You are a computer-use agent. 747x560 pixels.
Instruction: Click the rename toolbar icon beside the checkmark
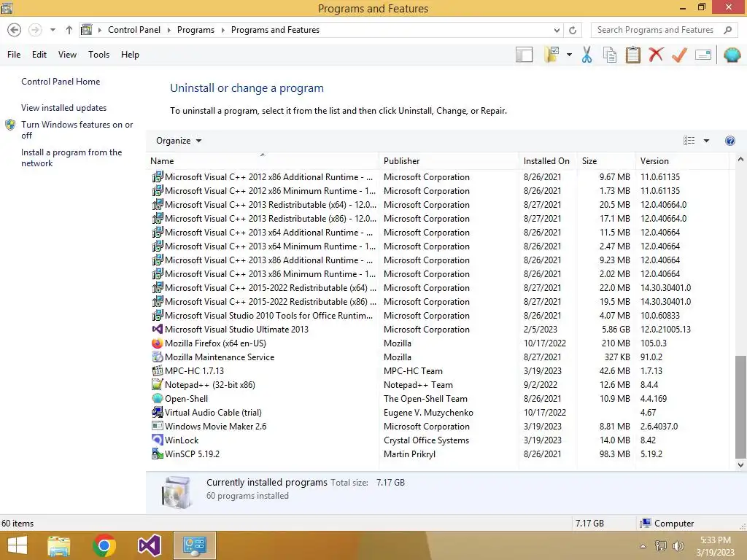703,55
